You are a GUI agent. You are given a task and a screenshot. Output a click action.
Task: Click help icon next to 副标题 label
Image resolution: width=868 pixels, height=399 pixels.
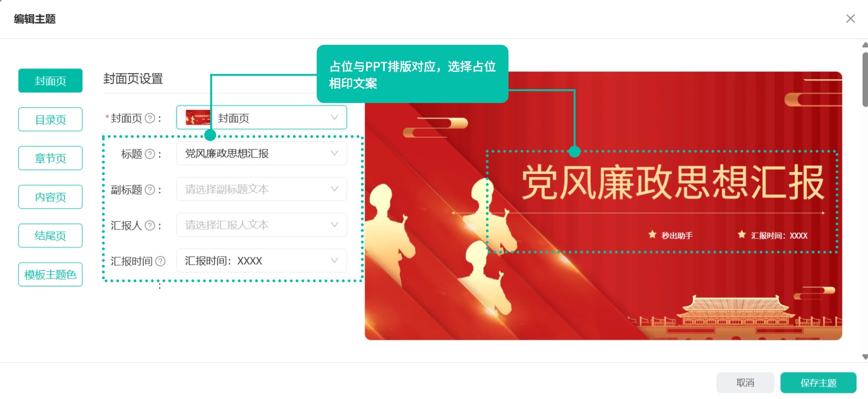tap(150, 189)
